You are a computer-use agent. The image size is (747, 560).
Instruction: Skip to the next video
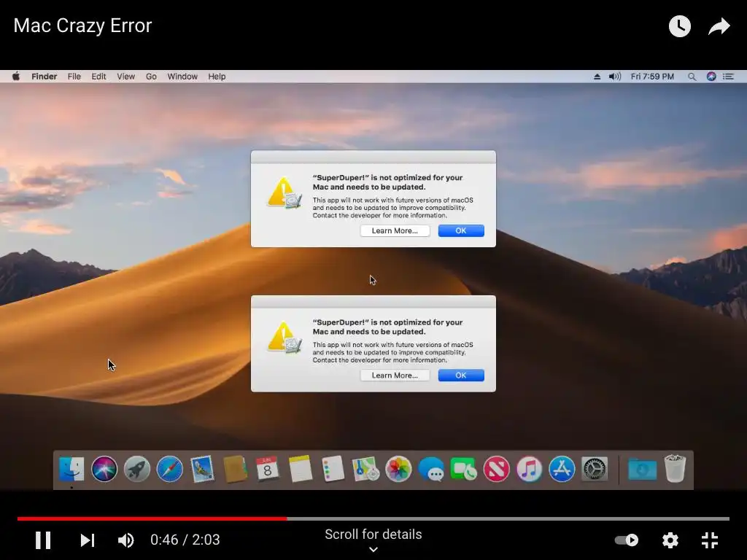pyautogui.click(x=88, y=540)
